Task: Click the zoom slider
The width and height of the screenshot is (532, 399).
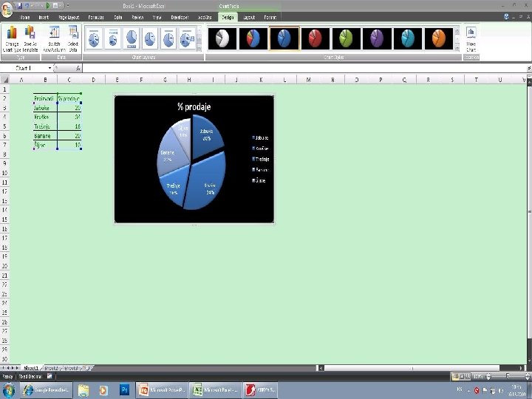Action: [x=508, y=376]
